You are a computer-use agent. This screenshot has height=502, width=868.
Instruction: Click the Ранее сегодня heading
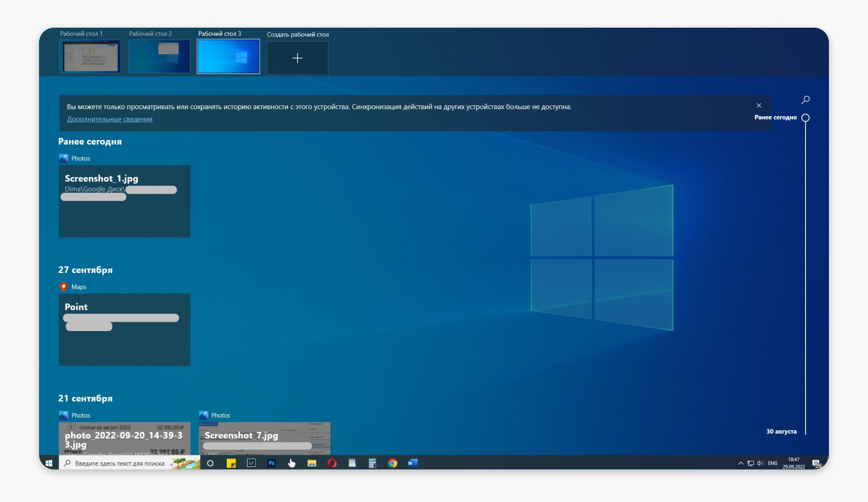pos(90,142)
